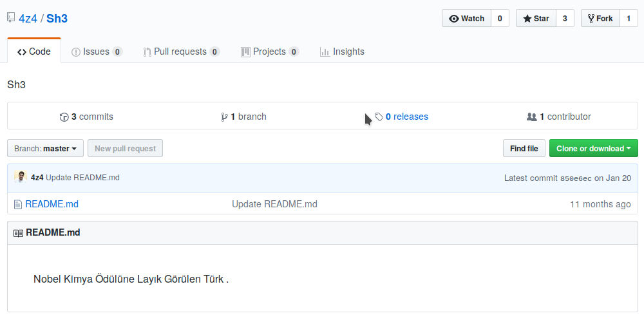Open the watchers count showing 0
The image size is (644, 320).
pos(500,18)
